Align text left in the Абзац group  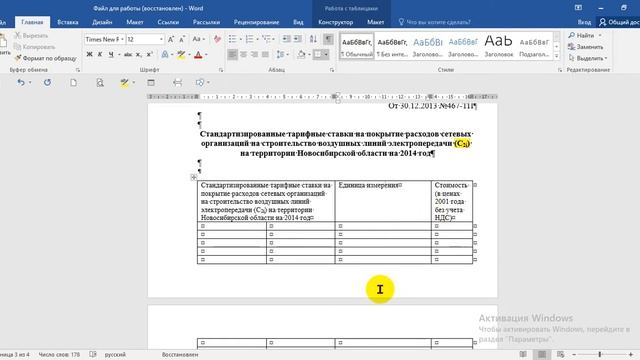(232, 54)
